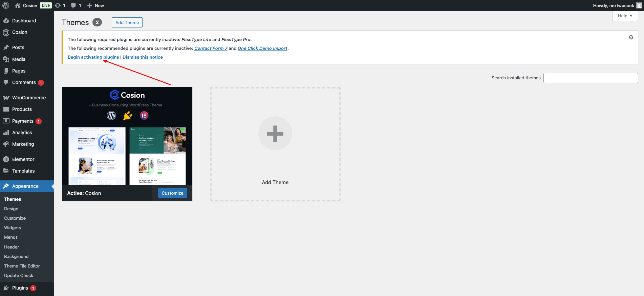The width and height of the screenshot is (644, 296).
Task: Click the Templates folder icon
Action: point(6,171)
